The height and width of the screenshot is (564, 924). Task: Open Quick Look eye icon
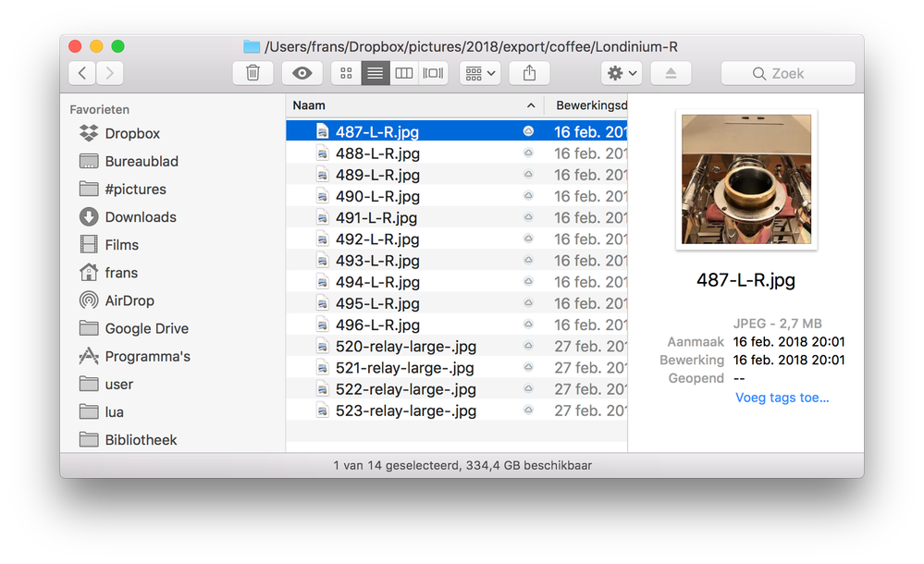point(302,73)
